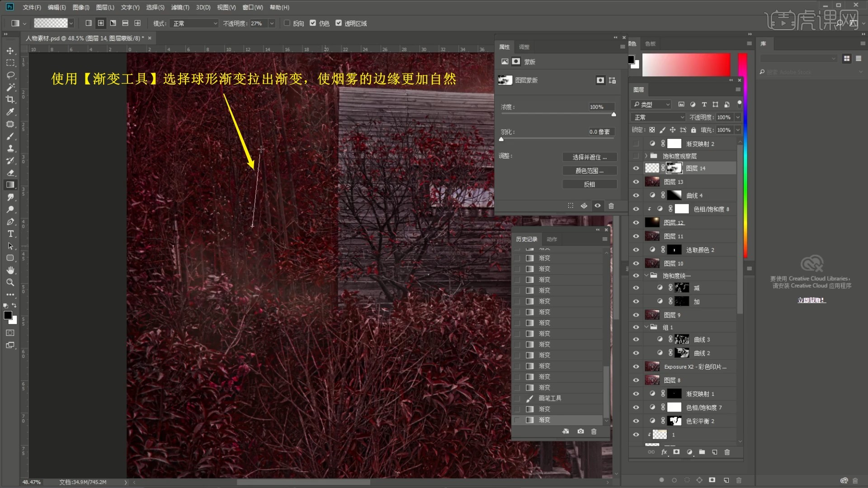This screenshot has height=488, width=868.
Task: Select the Crop tool in toolbar
Action: [10, 99]
